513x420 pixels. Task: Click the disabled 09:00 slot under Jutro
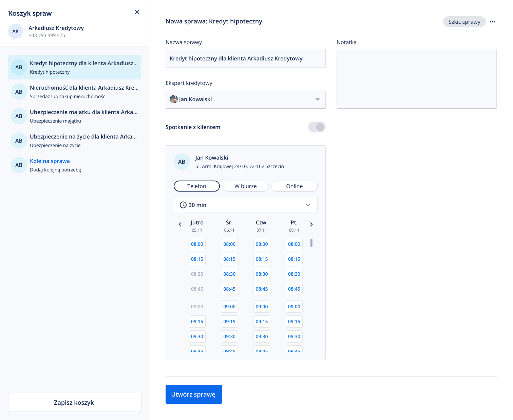(x=197, y=307)
